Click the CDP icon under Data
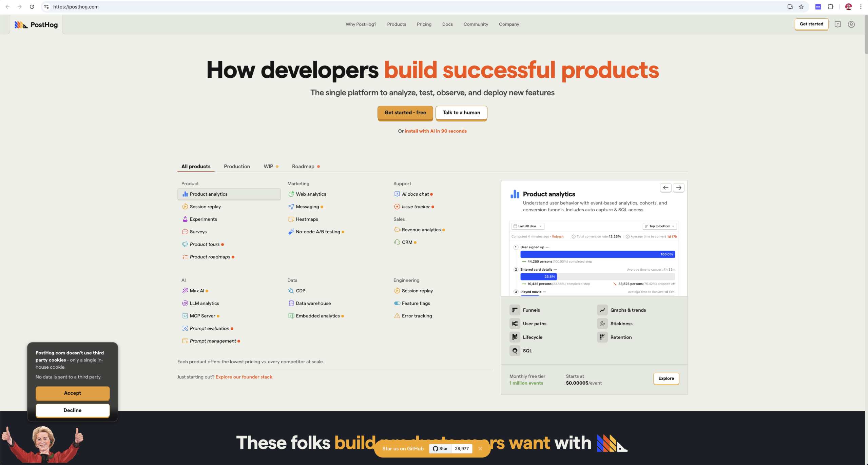Image resolution: width=868 pixels, height=465 pixels. click(291, 291)
